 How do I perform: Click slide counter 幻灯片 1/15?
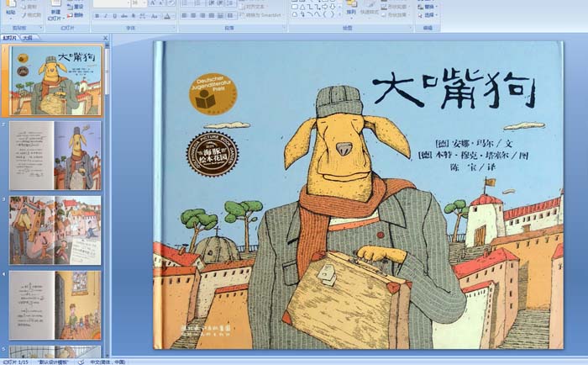click(x=15, y=362)
